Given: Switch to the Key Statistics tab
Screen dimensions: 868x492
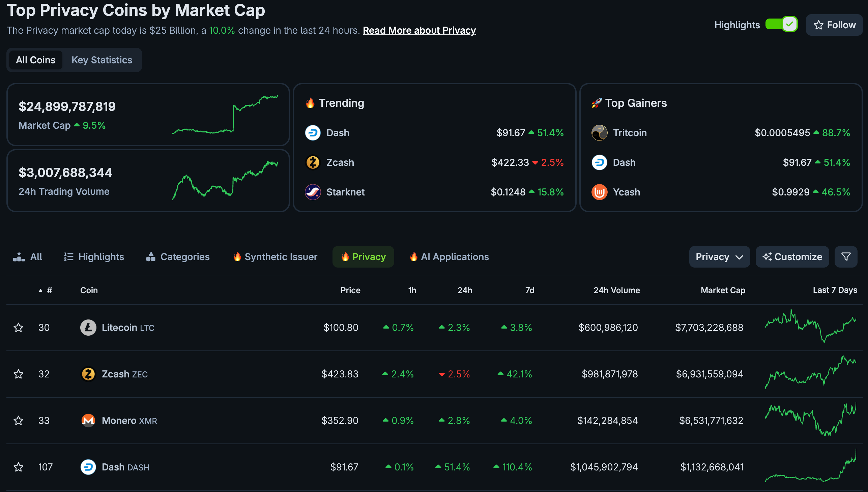Looking at the screenshot, I should click(102, 60).
